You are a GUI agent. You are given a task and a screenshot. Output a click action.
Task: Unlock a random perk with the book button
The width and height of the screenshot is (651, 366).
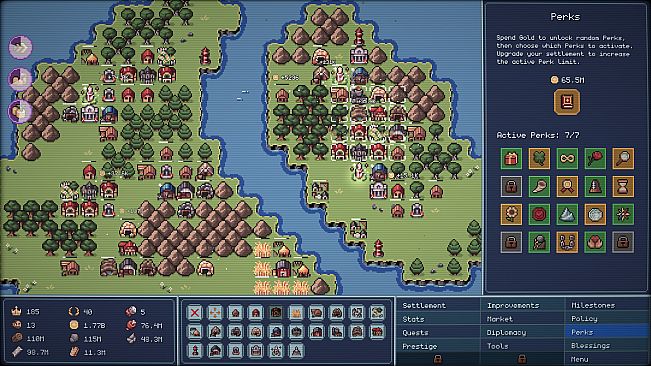pyautogui.click(x=567, y=102)
